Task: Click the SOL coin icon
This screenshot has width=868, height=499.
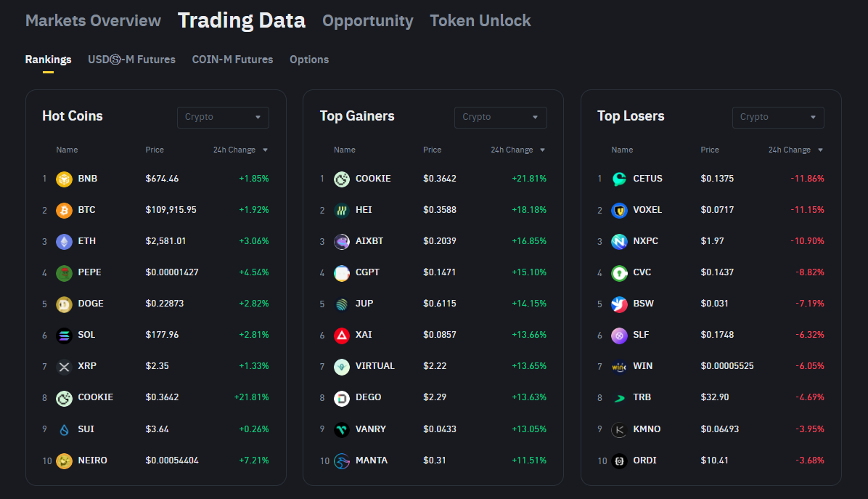Action: [64, 335]
